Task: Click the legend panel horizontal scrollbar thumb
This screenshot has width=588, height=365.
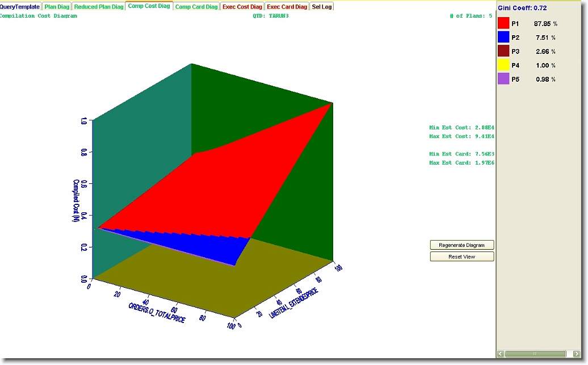Action: coord(535,354)
